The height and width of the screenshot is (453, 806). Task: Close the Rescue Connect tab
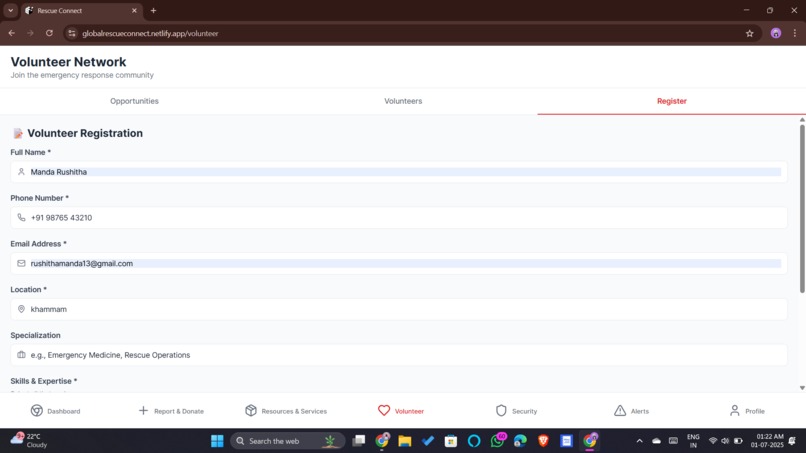pos(134,10)
